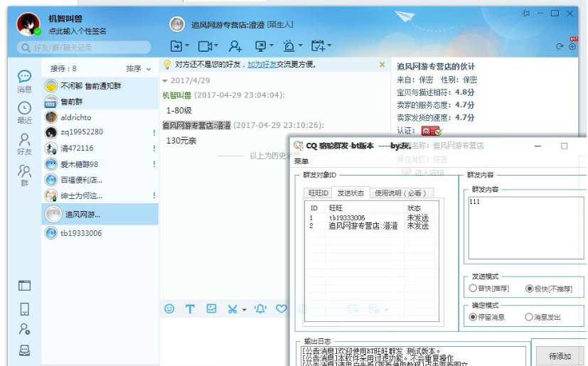
Task: Click the calendar schedule icon in chat toolbar
Action: (x=319, y=45)
